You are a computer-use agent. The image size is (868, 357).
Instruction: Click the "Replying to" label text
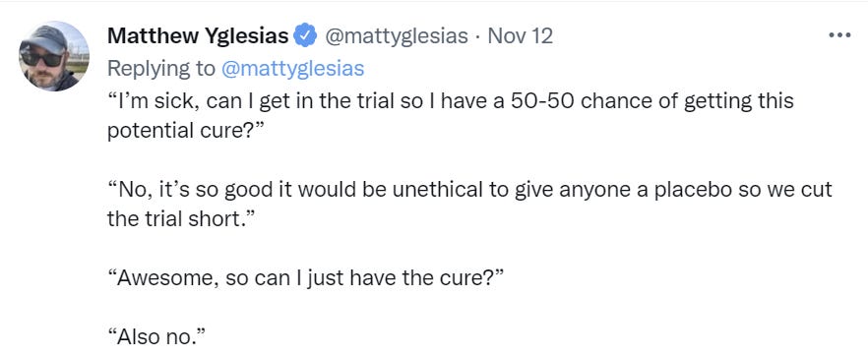161,69
